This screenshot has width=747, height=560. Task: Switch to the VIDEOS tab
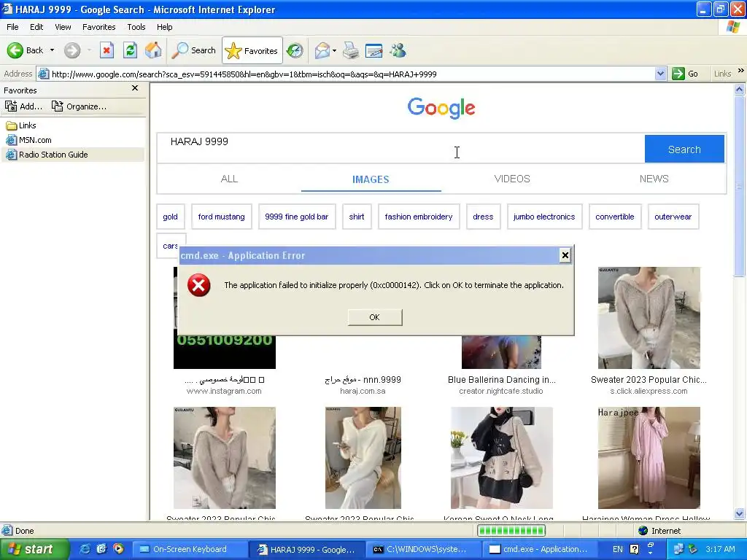coord(512,179)
